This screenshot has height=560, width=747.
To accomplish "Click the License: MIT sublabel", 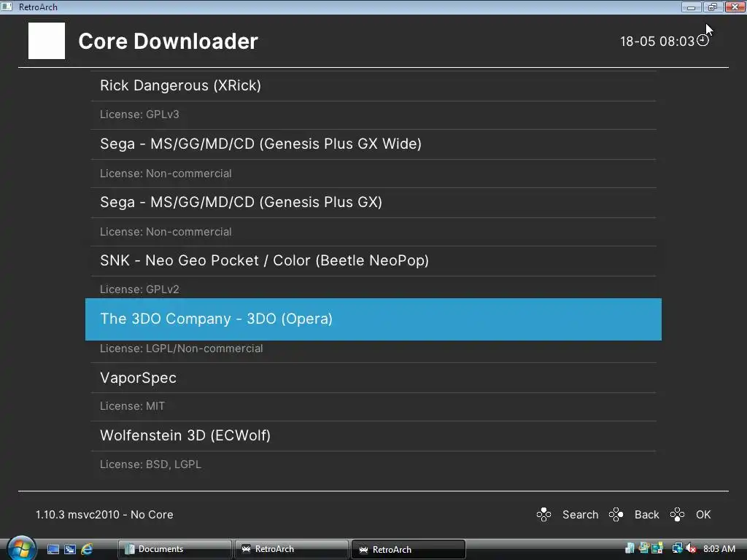I will pos(132,405).
